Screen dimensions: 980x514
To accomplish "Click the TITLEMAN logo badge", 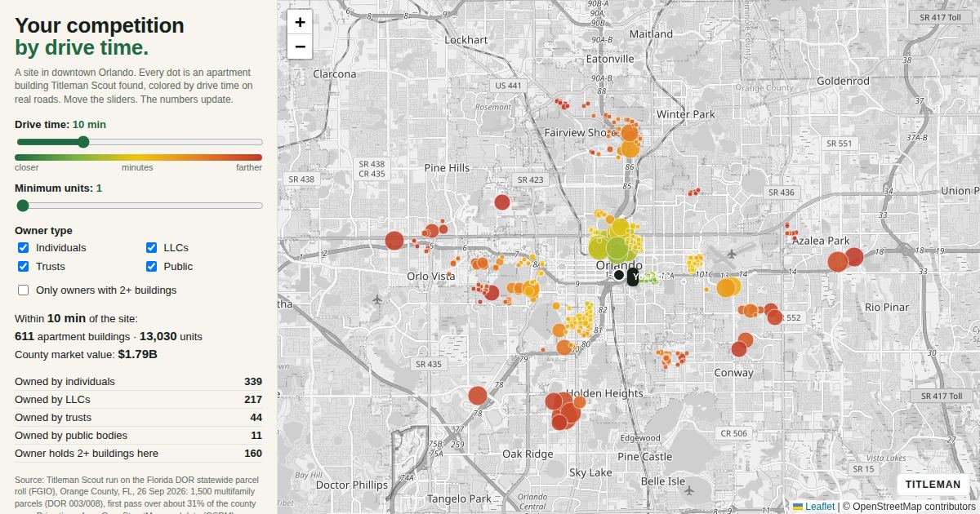I will [933, 485].
